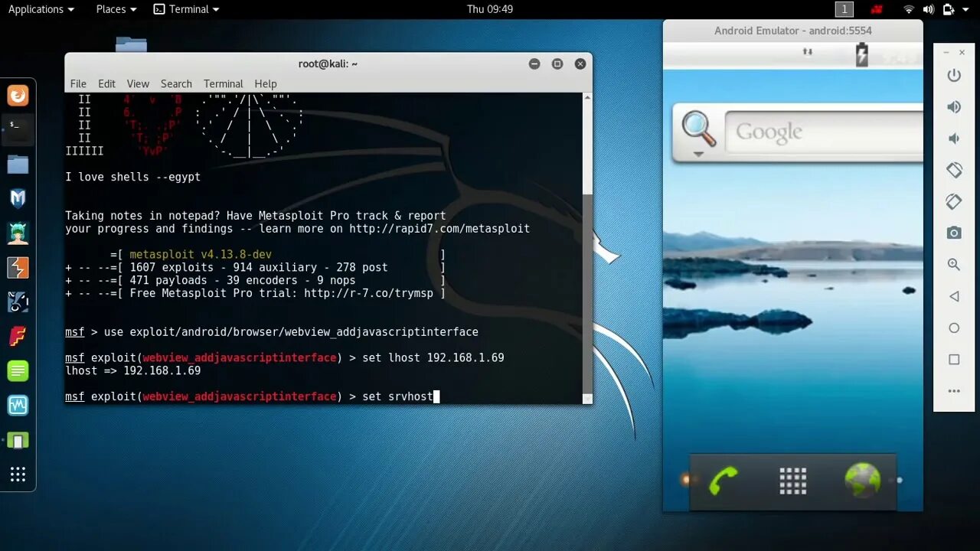Screen dimensions: 980x551
Task: Tap the Google search magnifier icon
Action: [698, 129]
